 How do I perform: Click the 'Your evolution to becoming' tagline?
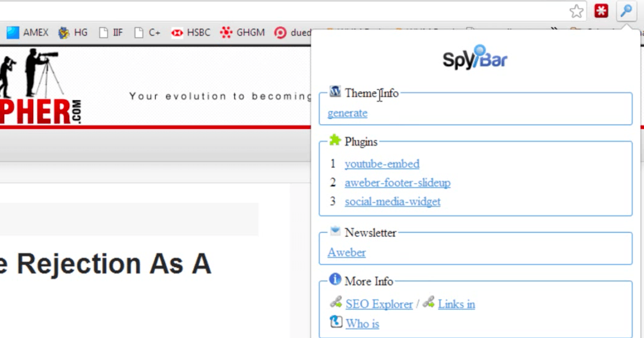(220, 96)
